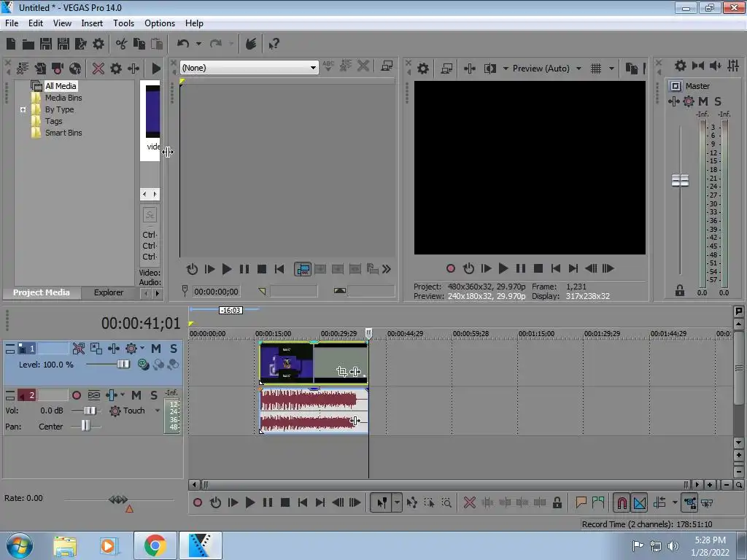Adjust track 1 Level slider
This screenshot has height=560, width=747.
(123, 365)
